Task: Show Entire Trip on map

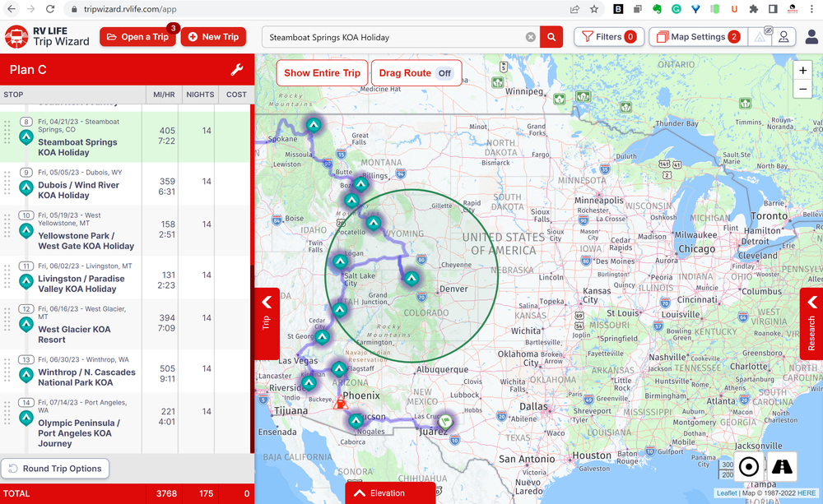Action: pyautogui.click(x=322, y=73)
